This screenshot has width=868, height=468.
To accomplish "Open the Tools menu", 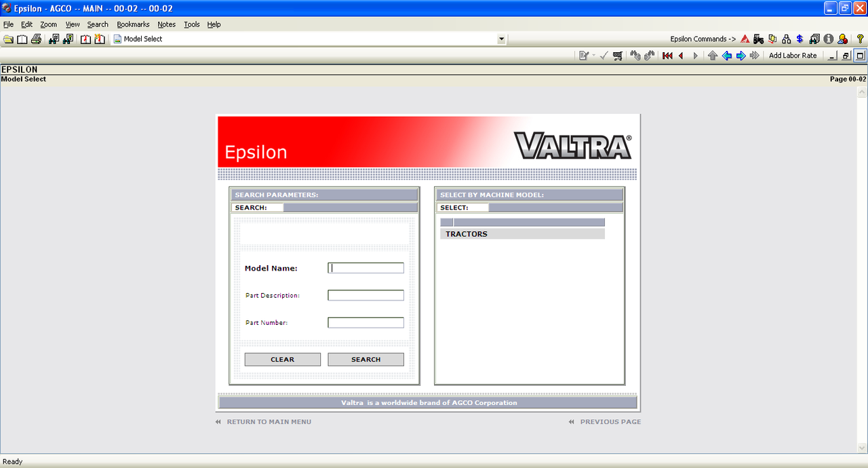I will (x=192, y=24).
